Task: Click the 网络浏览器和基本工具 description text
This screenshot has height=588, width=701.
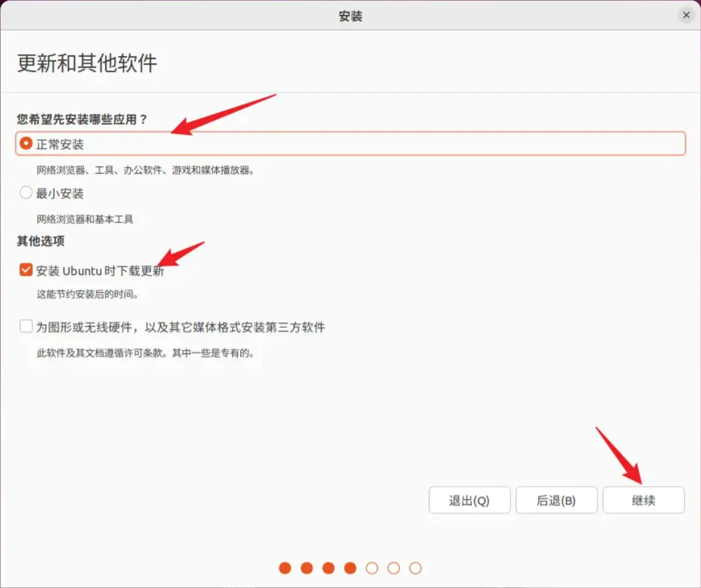Action: (85, 219)
